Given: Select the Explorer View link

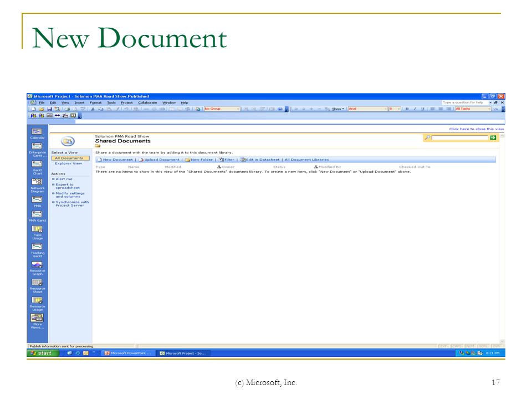Looking at the screenshot, I should 69,163.
